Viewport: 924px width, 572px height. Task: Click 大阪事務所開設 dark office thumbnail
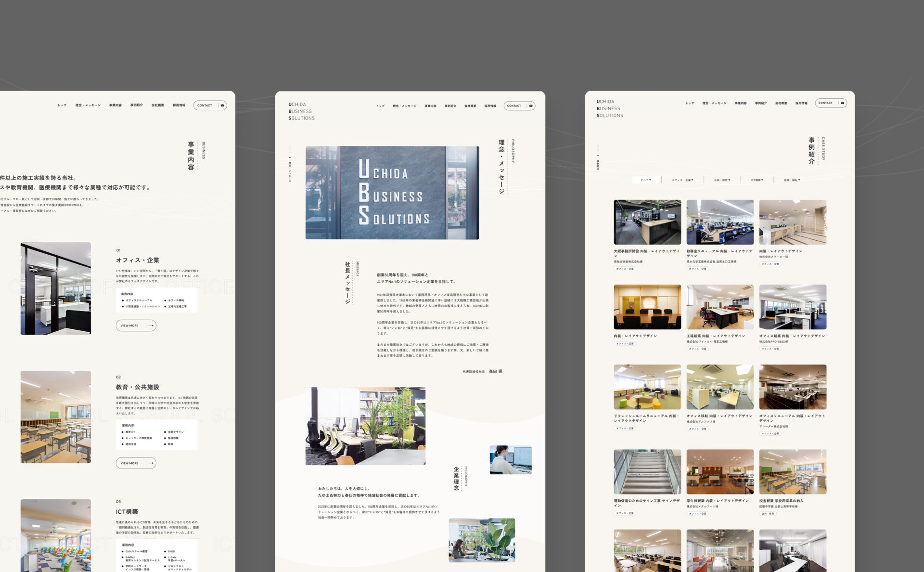point(647,222)
